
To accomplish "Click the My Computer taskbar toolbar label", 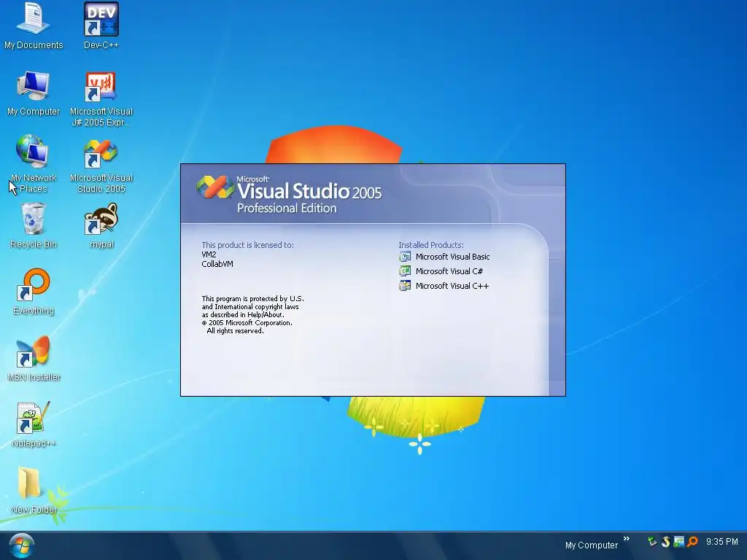I will (x=591, y=545).
